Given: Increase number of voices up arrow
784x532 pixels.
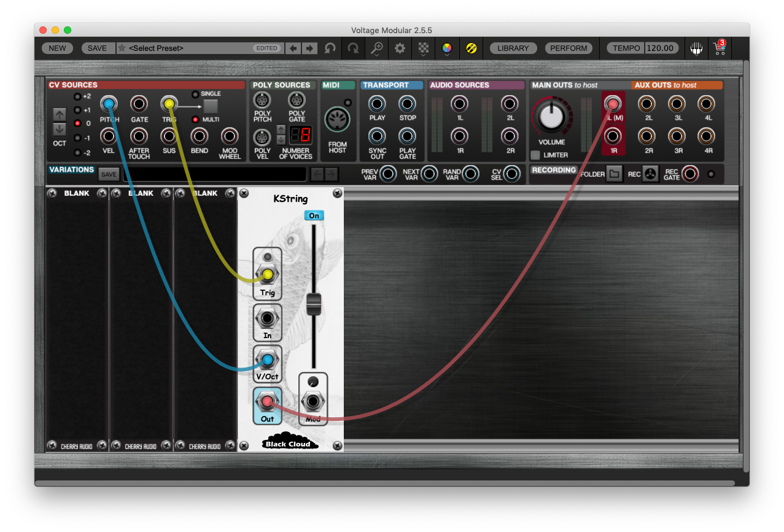Looking at the screenshot, I should pos(281,129).
